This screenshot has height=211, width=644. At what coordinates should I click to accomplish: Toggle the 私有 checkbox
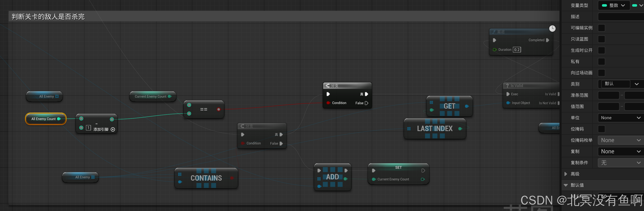pyautogui.click(x=601, y=62)
